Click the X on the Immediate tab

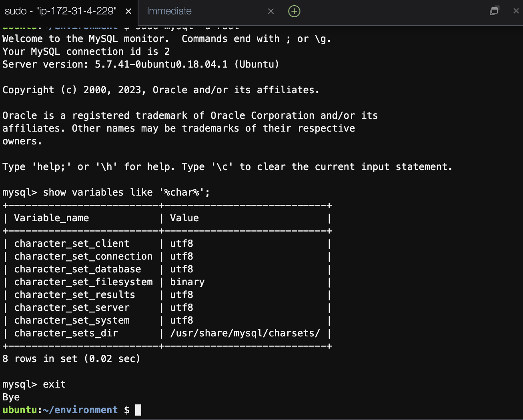click(271, 11)
